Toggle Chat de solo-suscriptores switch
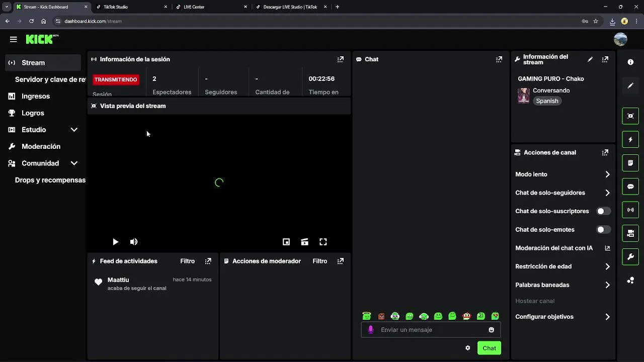 tap(603, 211)
